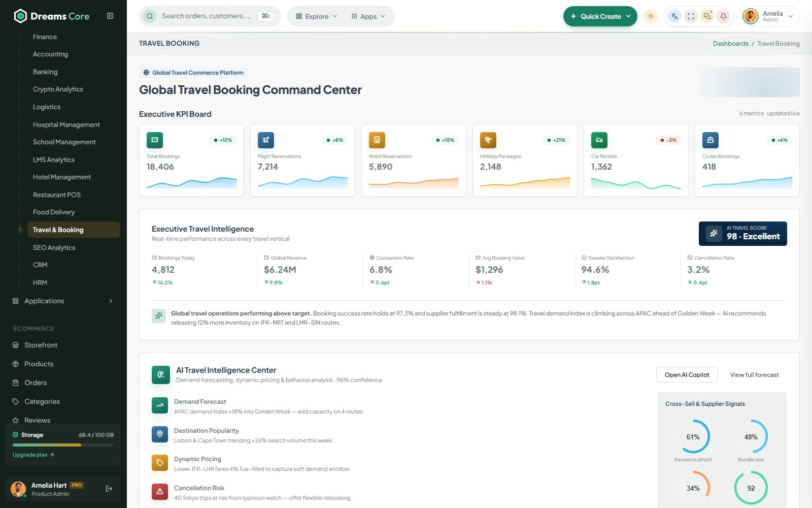Select Hotel Management in sidebar
This screenshot has height=508, width=812.
62,177
